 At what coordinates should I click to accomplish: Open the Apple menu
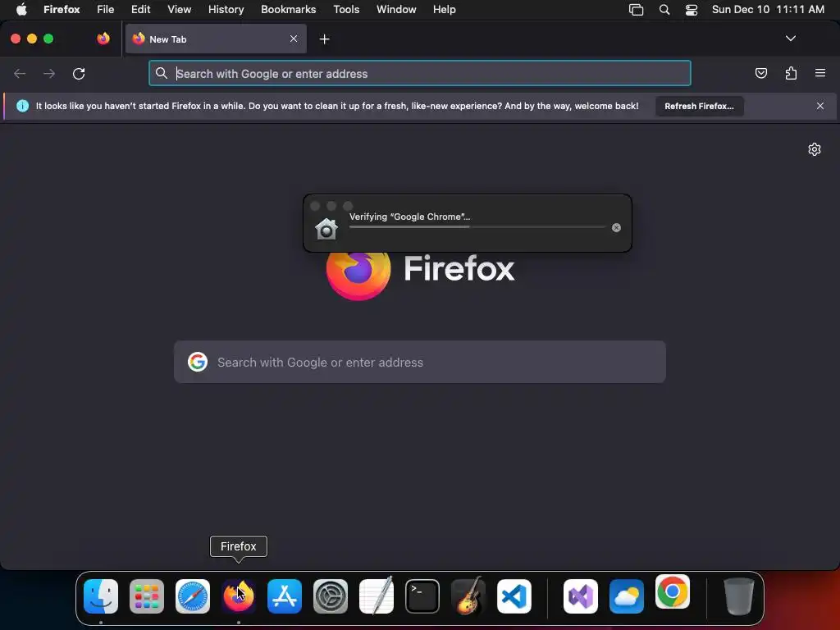coord(21,9)
